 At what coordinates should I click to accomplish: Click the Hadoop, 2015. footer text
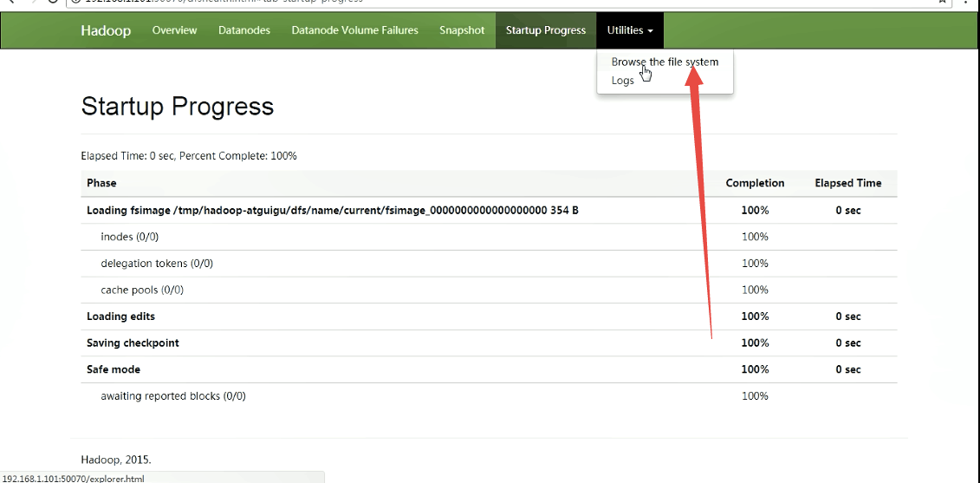pyautogui.click(x=116, y=460)
